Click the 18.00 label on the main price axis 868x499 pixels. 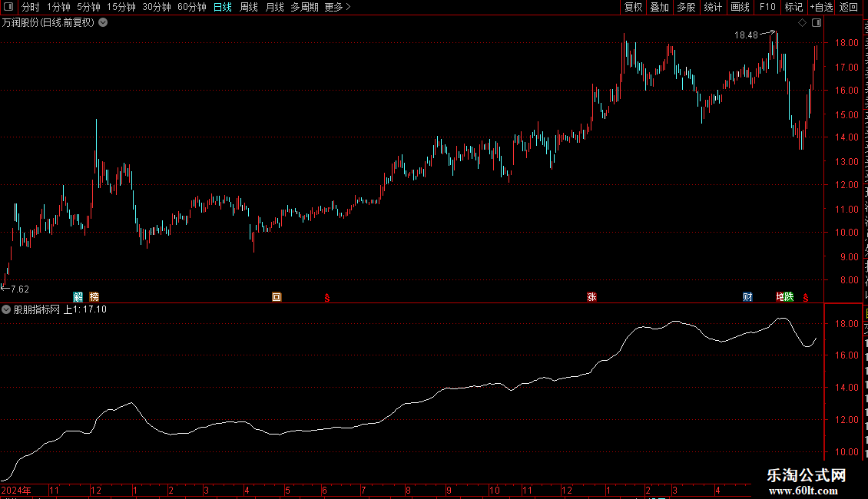coord(846,42)
